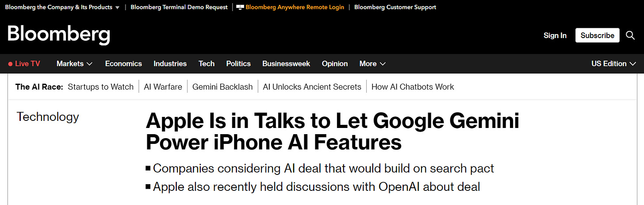Open the Industries menu item
Viewport: 644px width, 205px height.
[x=170, y=64]
